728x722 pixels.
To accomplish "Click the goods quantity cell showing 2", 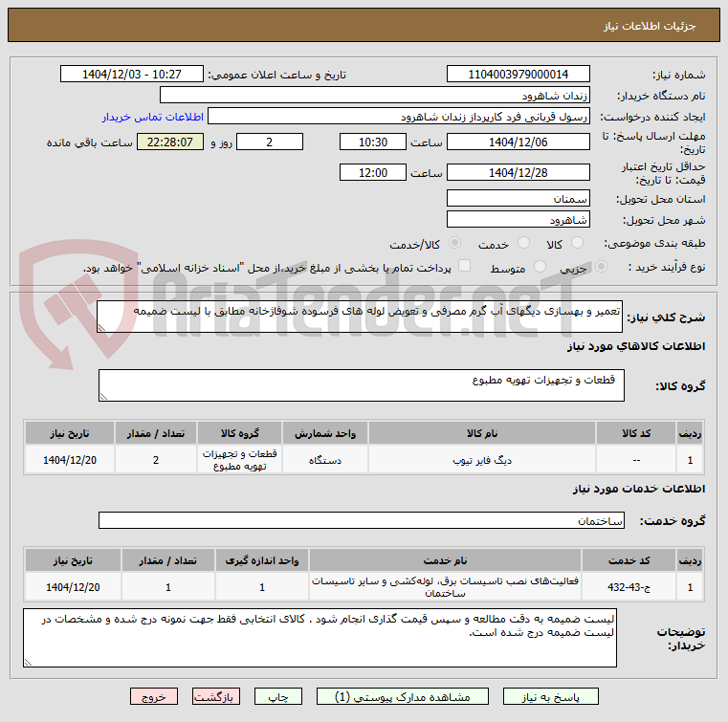I will point(156,460).
